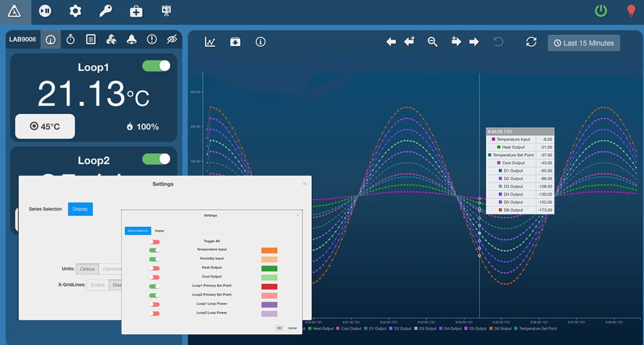Toggle the Loop2 enable switch
The image size is (644, 345).
[156, 159]
